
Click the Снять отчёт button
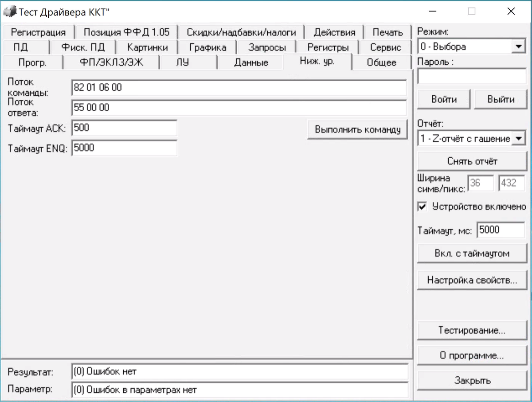(x=472, y=161)
